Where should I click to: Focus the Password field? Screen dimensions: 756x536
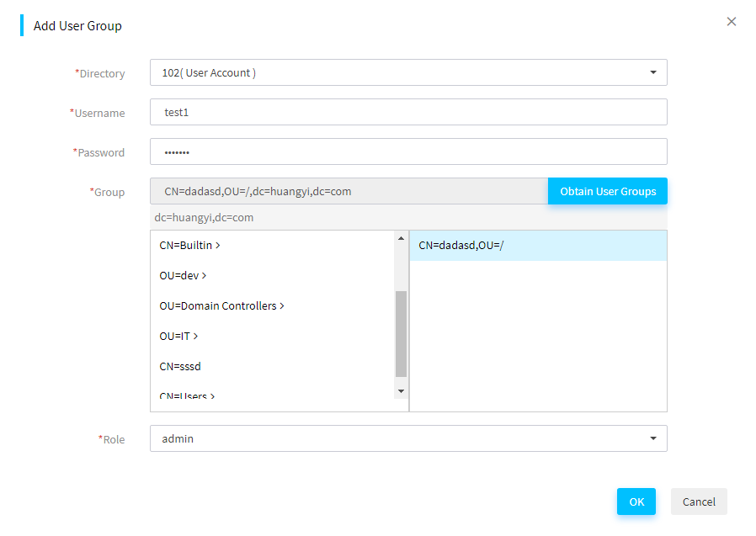[x=408, y=151]
